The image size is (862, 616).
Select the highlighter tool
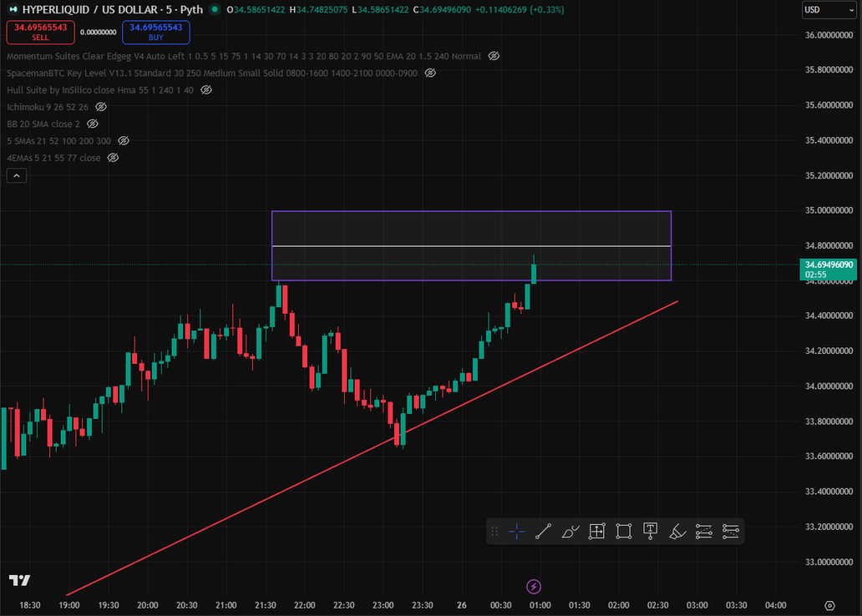coord(677,531)
